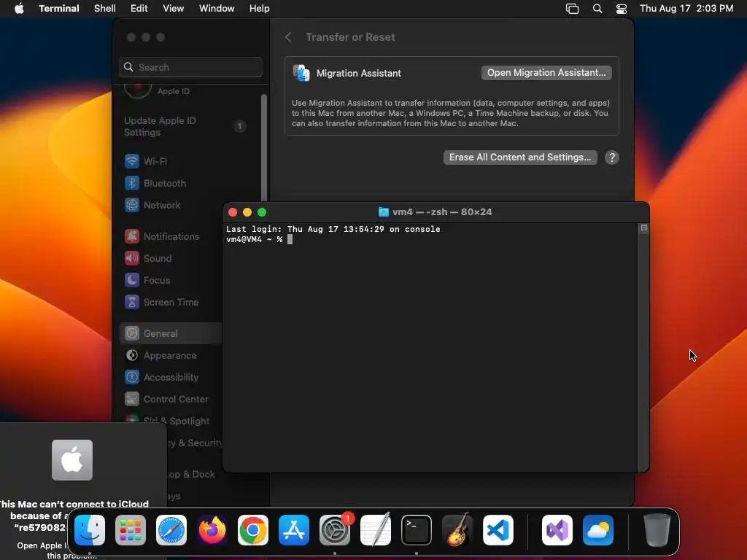This screenshot has width=747, height=560.
Task: Click the Apple logo in iCloud alert
Action: coord(72,460)
